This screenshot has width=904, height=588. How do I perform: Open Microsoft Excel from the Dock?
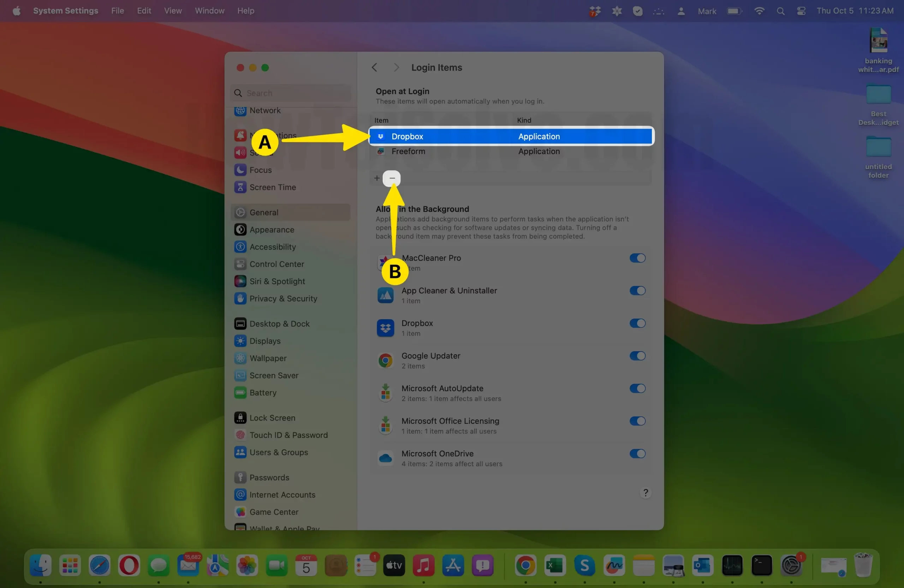[555, 566]
